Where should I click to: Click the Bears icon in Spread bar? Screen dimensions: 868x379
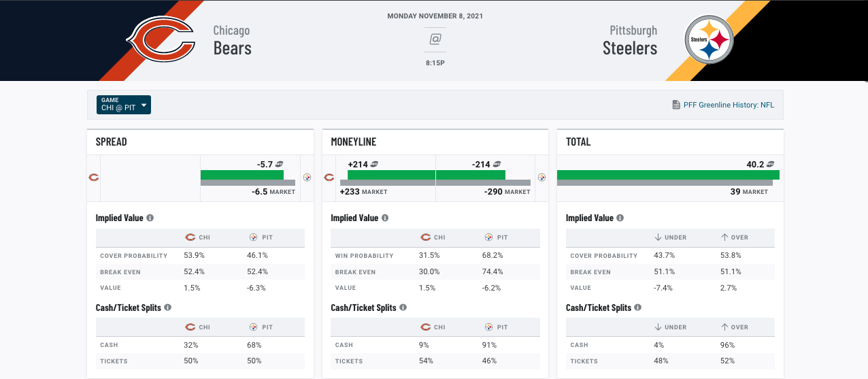[94, 178]
